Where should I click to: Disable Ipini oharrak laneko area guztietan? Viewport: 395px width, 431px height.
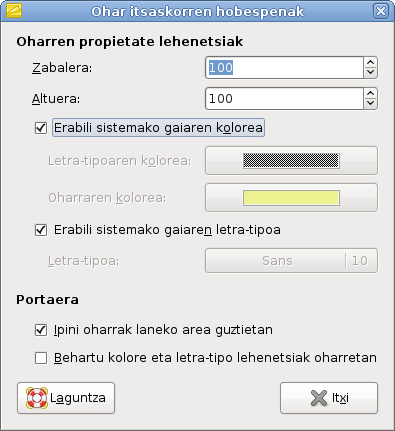tap(41, 330)
